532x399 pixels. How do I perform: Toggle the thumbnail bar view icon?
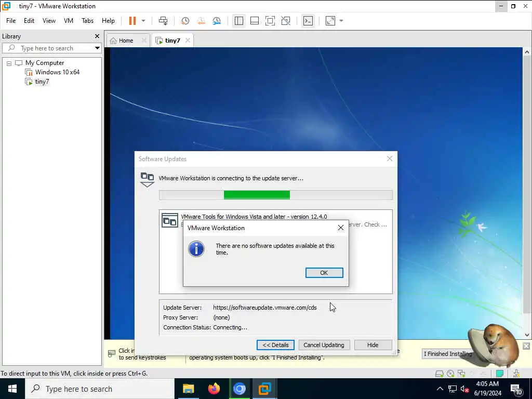pyautogui.click(x=255, y=21)
